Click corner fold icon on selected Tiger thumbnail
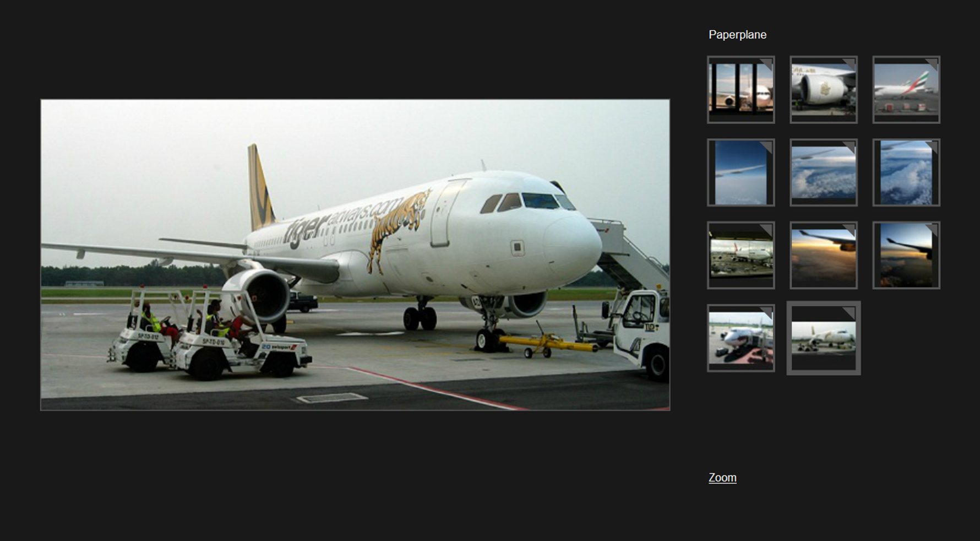 (x=849, y=313)
